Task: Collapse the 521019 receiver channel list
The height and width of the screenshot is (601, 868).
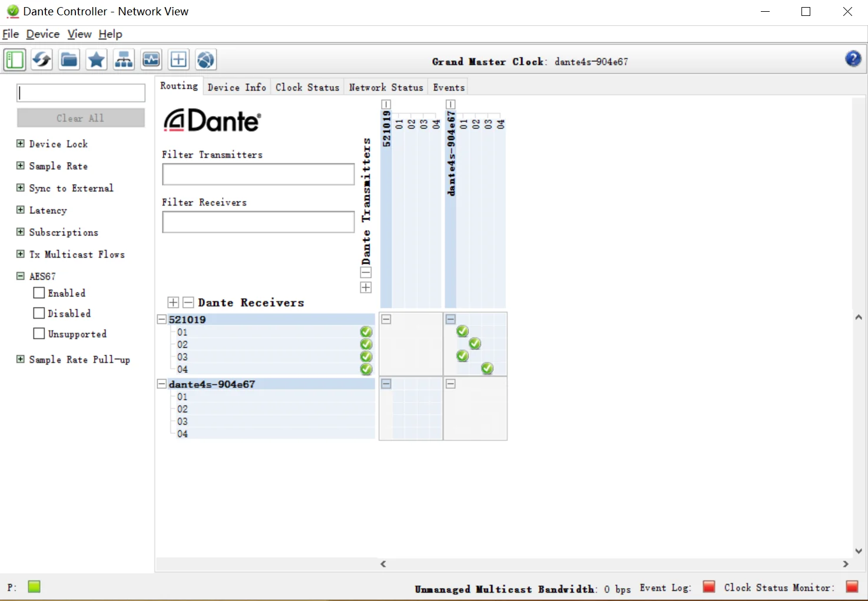Action: [161, 319]
